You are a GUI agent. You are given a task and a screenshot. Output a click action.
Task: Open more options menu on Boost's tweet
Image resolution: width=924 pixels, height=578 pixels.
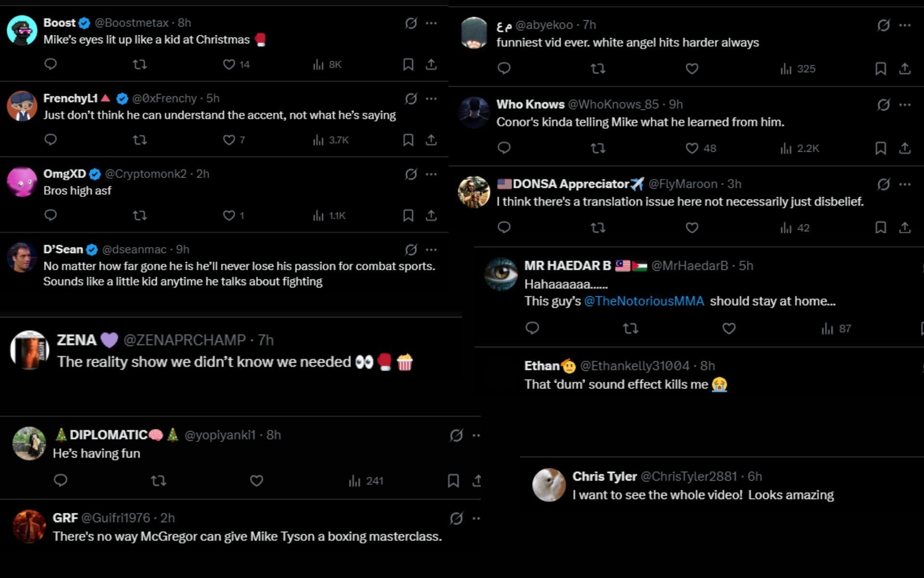431,23
